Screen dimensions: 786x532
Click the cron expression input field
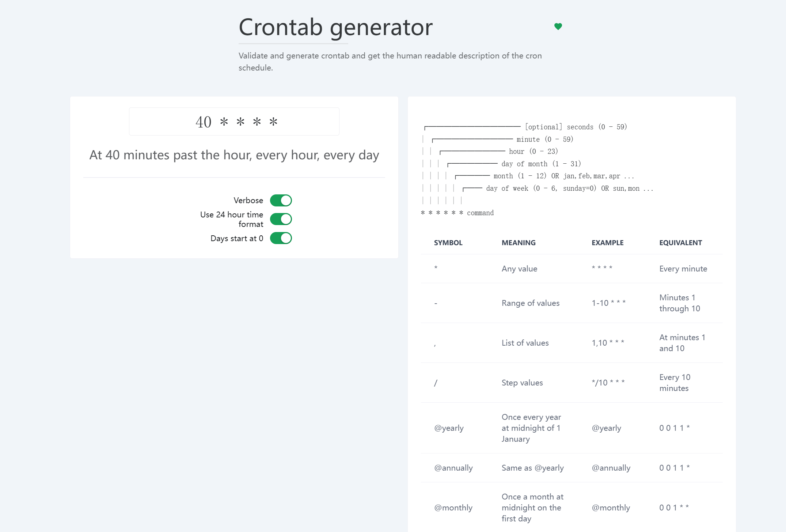pyautogui.click(x=234, y=122)
